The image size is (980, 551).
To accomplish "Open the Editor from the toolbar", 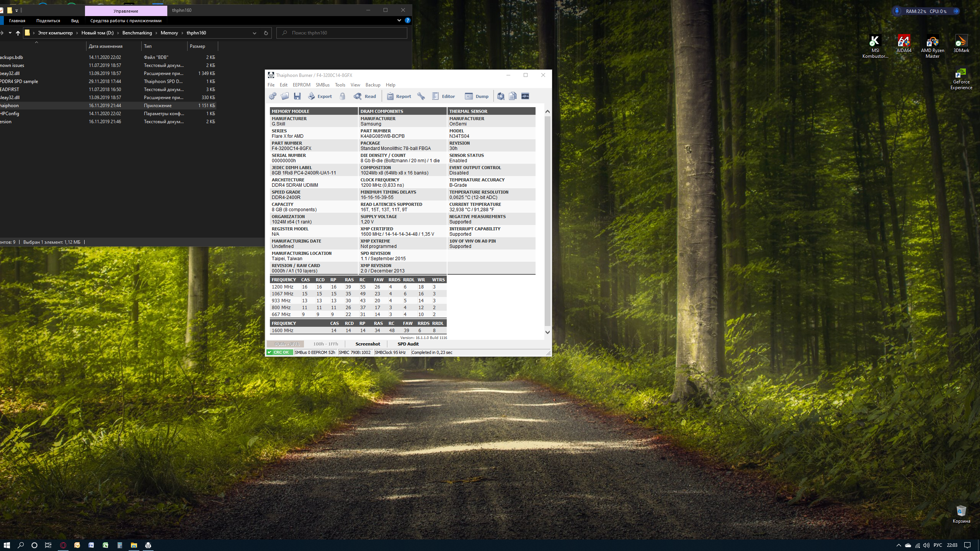I will [443, 96].
